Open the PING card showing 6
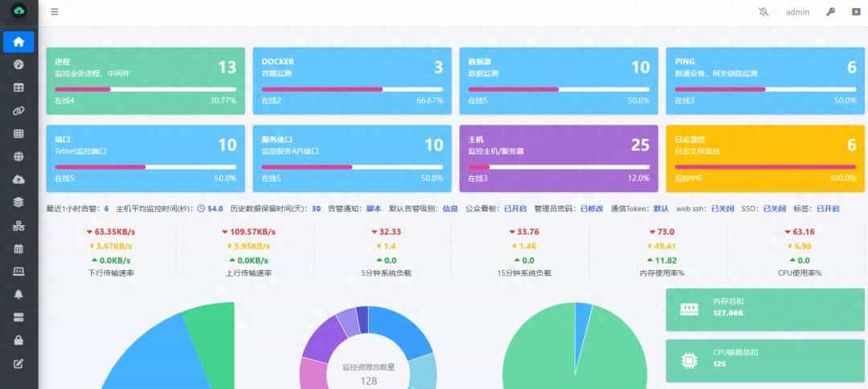The width and height of the screenshot is (868, 389). (x=765, y=81)
